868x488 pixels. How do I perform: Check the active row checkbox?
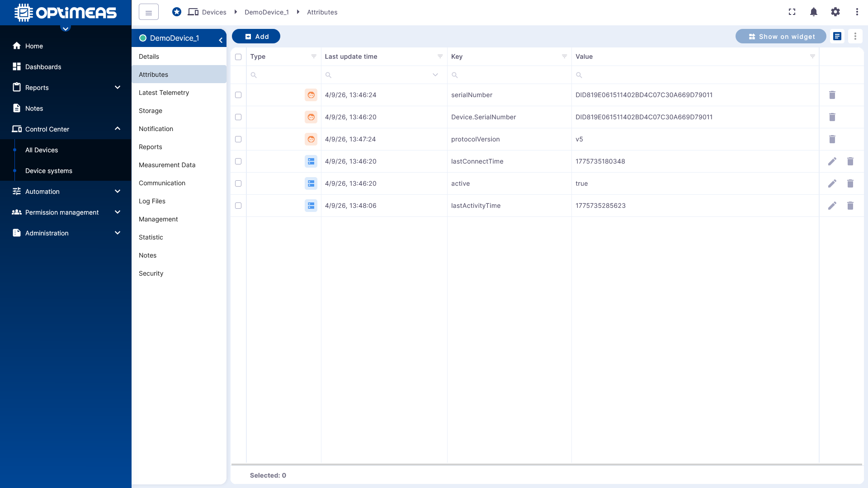[x=238, y=183]
